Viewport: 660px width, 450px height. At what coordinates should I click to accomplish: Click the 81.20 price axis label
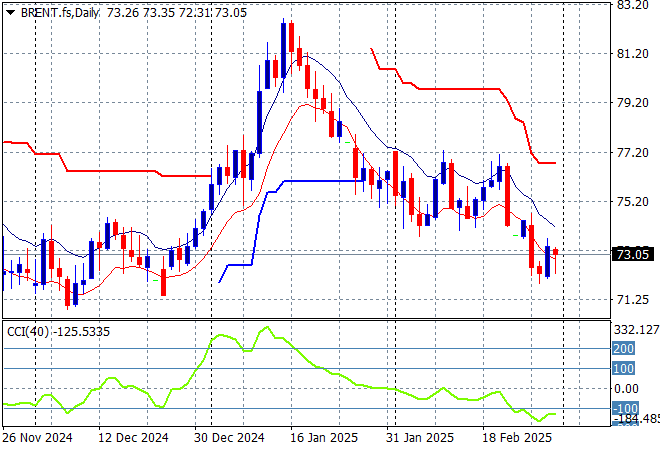pyautogui.click(x=632, y=54)
